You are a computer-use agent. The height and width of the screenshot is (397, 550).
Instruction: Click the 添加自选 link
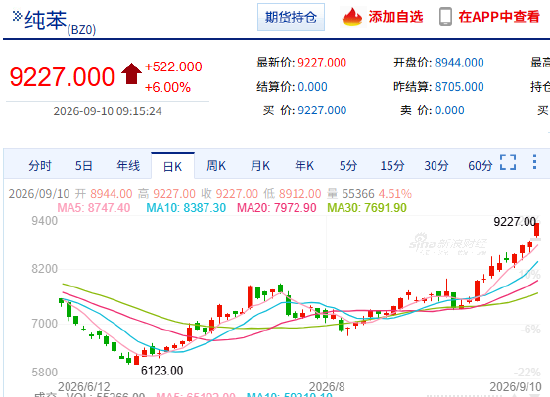(396, 17)
